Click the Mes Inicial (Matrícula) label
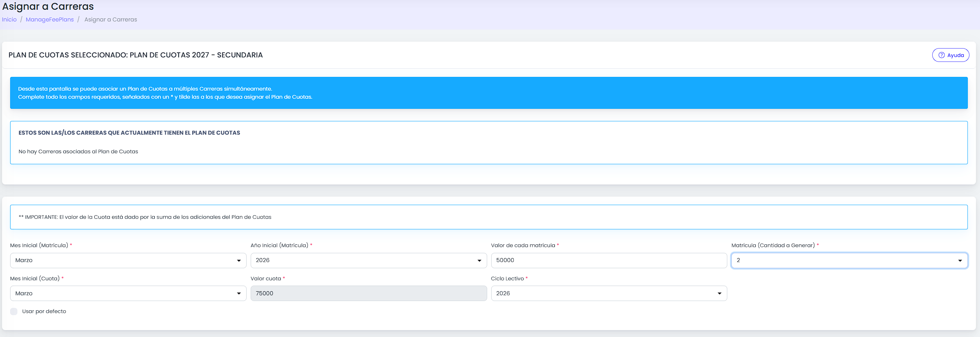Image resolution: width=980 pixels, height=337 pixels. click(x=39, y=246)
